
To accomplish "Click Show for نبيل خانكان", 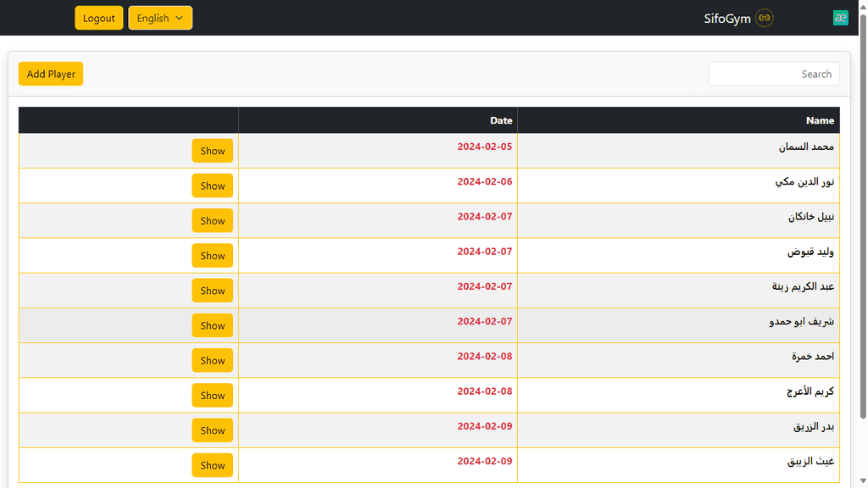I will click(x=213, y=220).
